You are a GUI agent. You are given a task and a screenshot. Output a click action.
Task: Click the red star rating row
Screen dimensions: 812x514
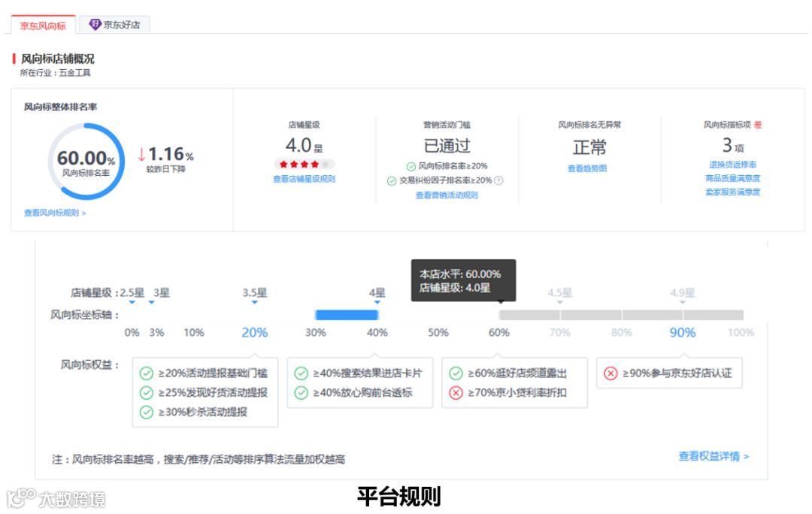304,164
